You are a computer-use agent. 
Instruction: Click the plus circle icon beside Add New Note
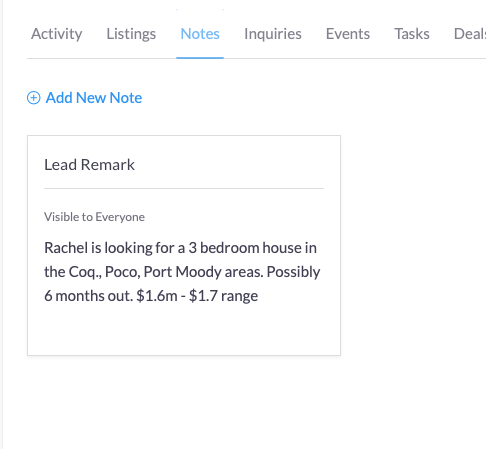34,98
